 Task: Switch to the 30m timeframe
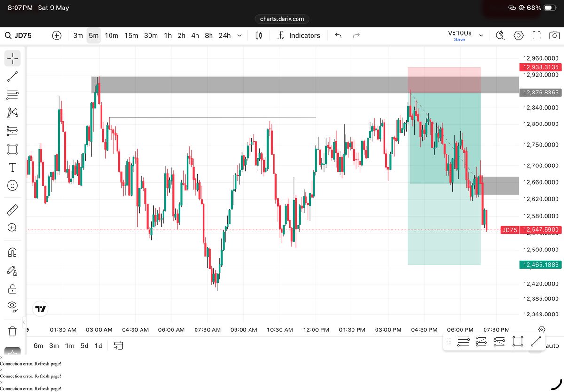click(x=151, y=35)
